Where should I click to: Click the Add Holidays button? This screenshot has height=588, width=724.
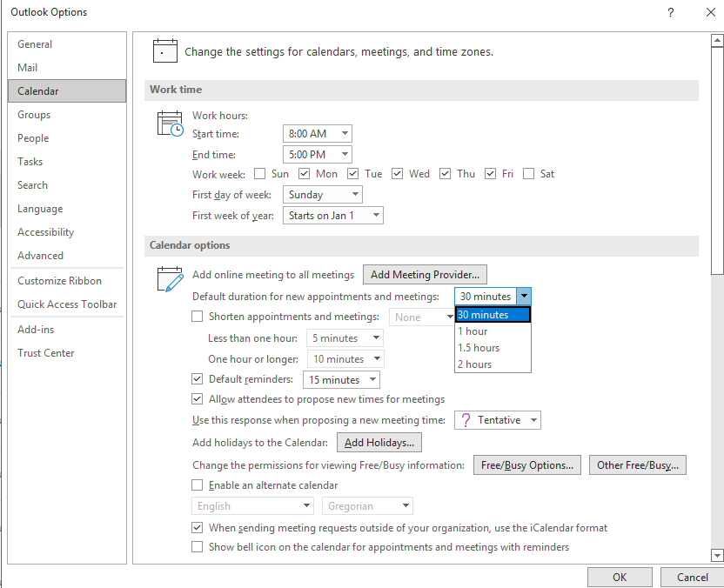pyautogui.click(x=379, y=442)
